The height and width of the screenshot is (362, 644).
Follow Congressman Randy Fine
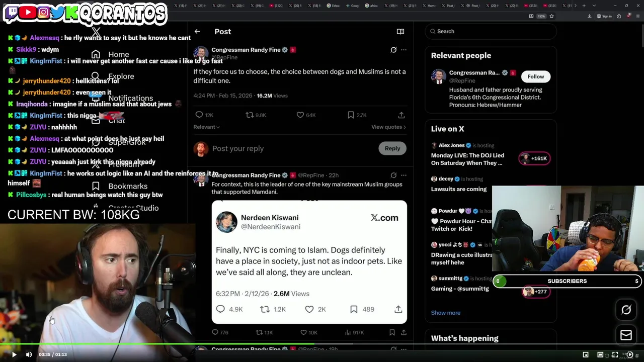(x=536, y=76)
